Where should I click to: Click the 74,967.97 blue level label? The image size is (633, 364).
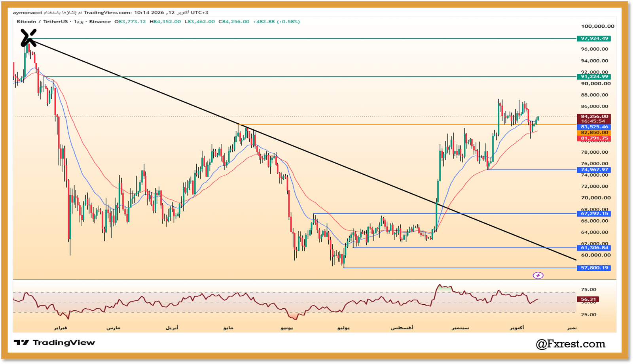click(594, 170)
